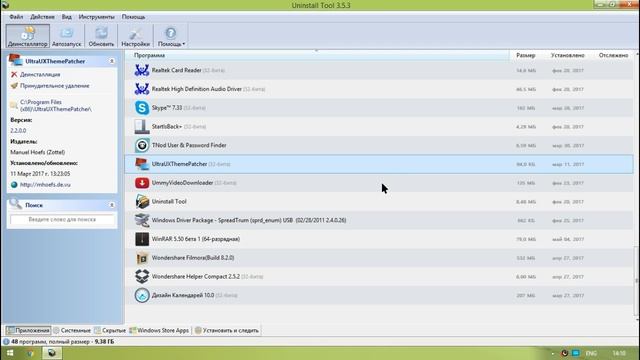Select Wondershare Filmora(Build 8.2.0) text
This screenshot has height=360, width=640.
pyautogui.click(x=193, y=258)
